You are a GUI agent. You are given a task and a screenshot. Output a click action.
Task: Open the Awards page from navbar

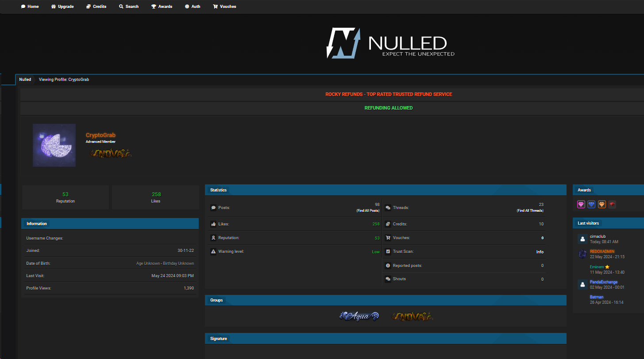pos(162,7)
